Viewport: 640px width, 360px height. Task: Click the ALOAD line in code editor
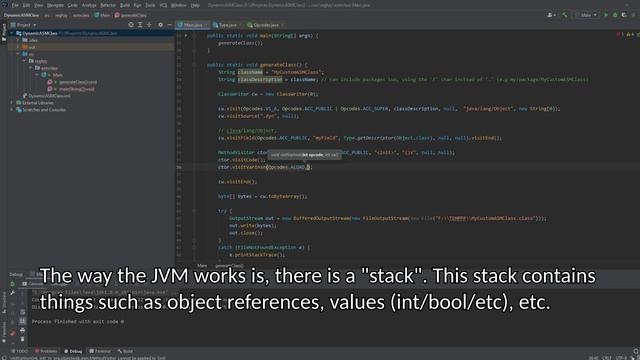point(264,167)
